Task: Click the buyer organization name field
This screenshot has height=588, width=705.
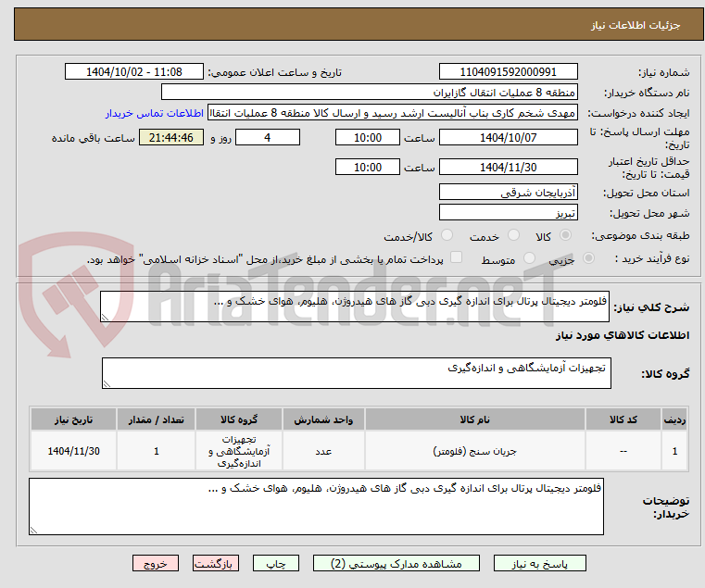Action: point(369,93)
